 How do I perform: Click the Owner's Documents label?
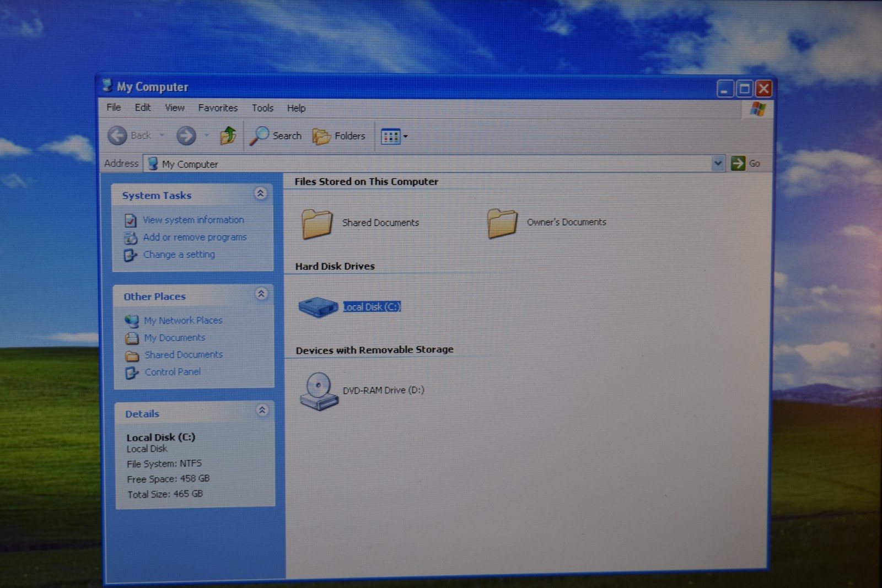click(x=567, y=222)
